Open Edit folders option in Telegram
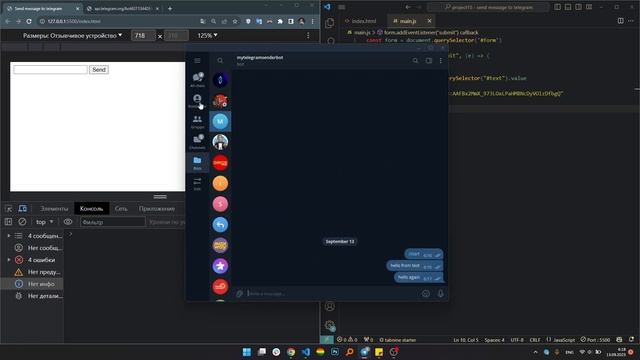Image resolution: width=640 pixels, height=360 pixels. pyautogui.click(x=198, y=183)
